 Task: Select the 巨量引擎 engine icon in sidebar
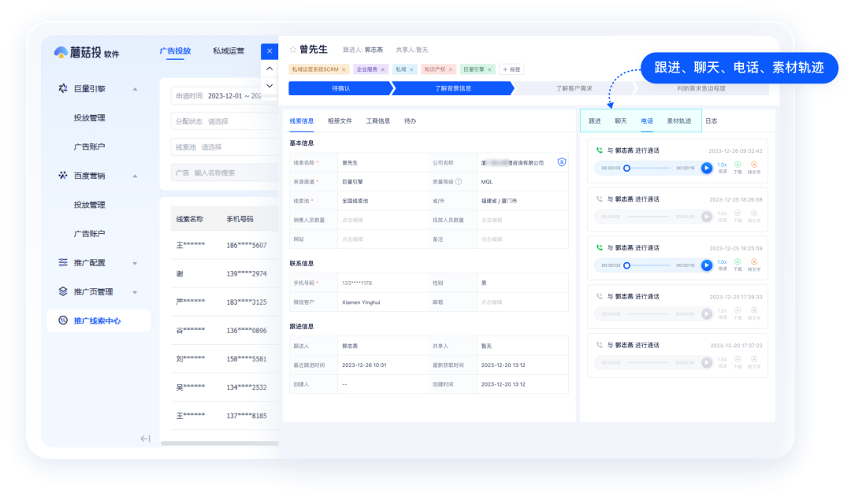63,89
